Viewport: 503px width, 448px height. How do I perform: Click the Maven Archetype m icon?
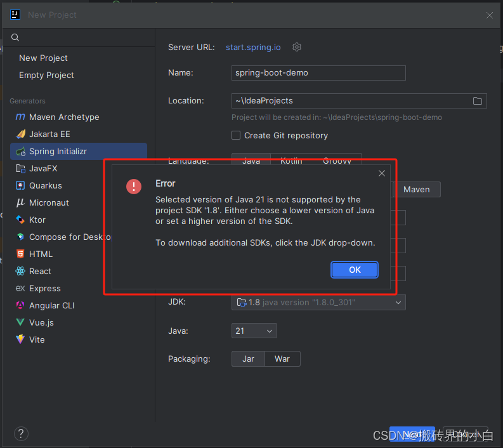pos(20,117)
